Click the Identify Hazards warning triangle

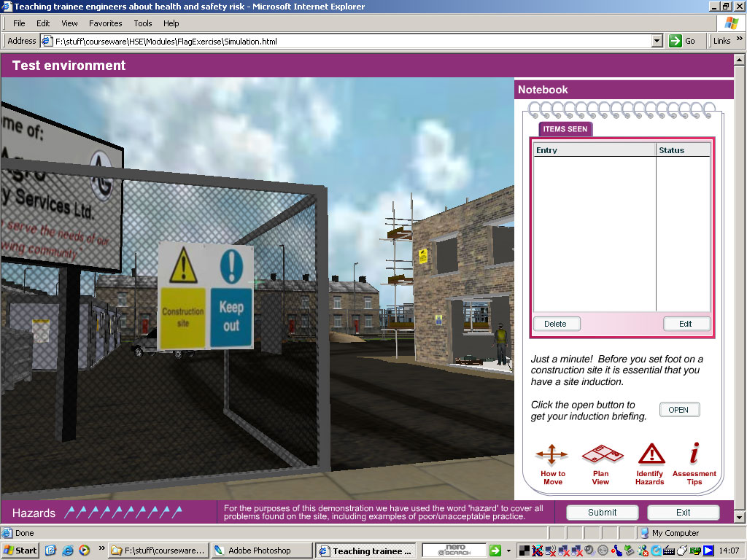click(x=651, y=454)
